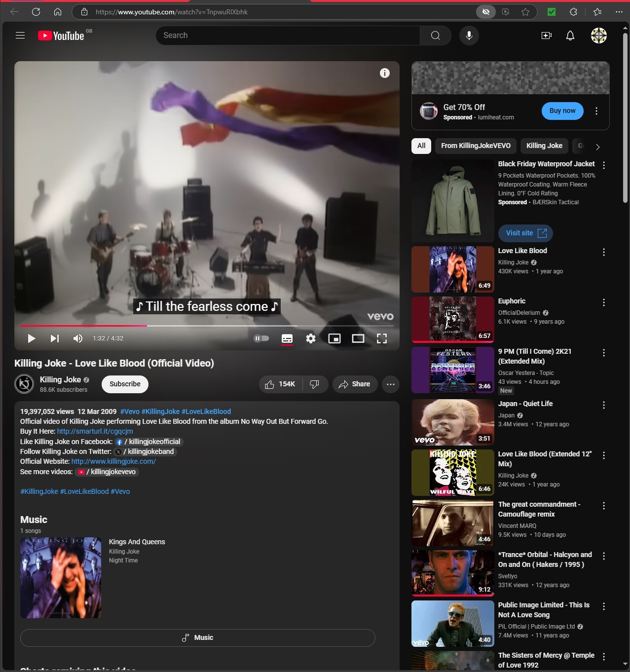Screen dimensions: 630x672
Task: Click tracking prevention eye icon
Action: (486, 12)
